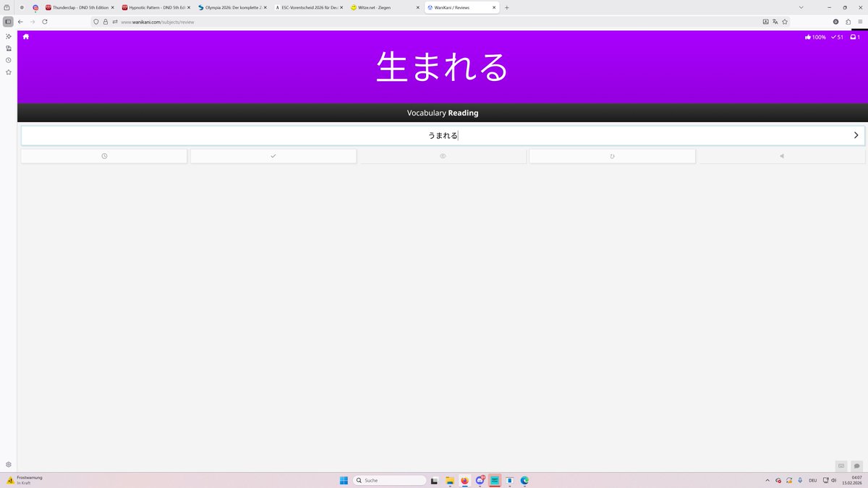The width and height of the screenshot is (868, 488).
Task: Click the wrap-up clock button below answer
Action: pyautogui.click(x=104, y=156)
